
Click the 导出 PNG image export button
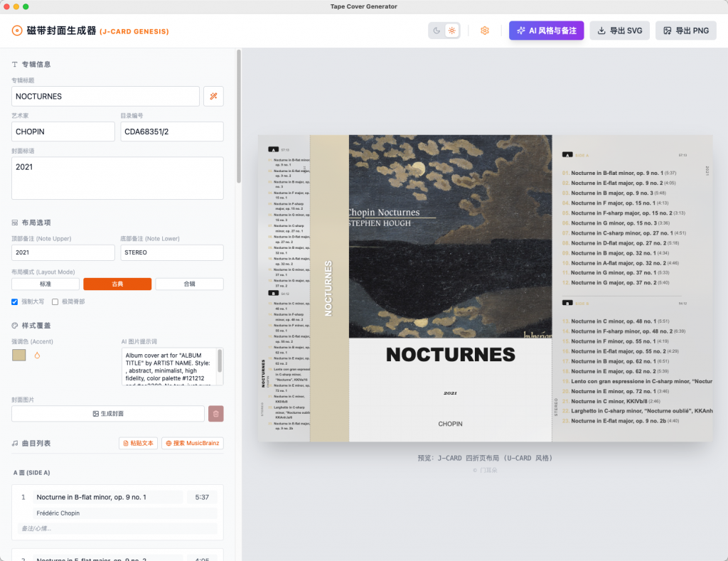pyautogui.click(x=685, y=31)
